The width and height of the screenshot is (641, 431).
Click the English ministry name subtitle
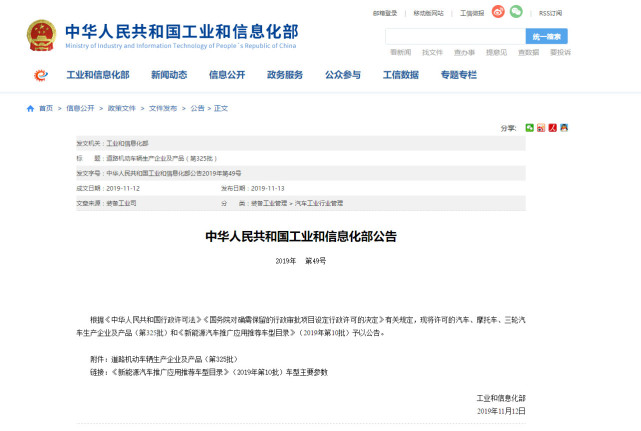tap(181, 46)
